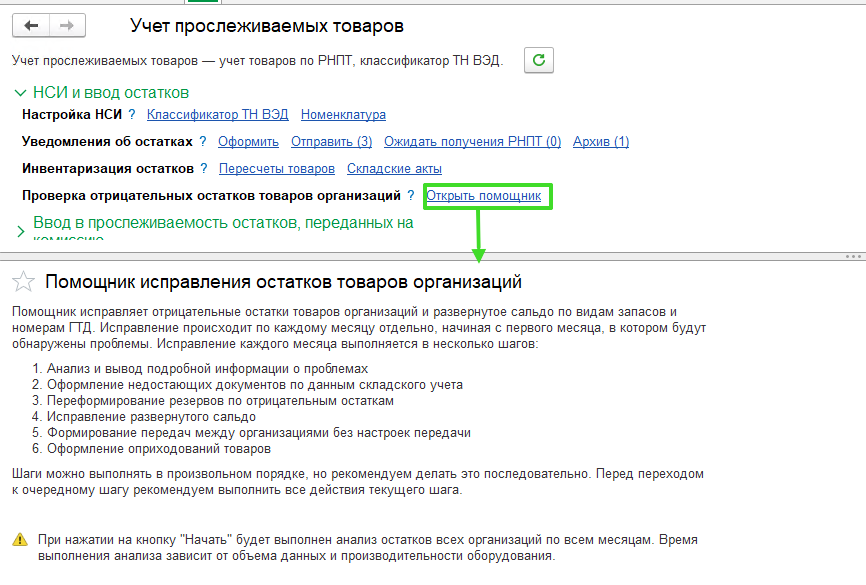This screenshot has height=585, width=866.
Task: Open the Архив (1) link
Action: coord(601,141)
